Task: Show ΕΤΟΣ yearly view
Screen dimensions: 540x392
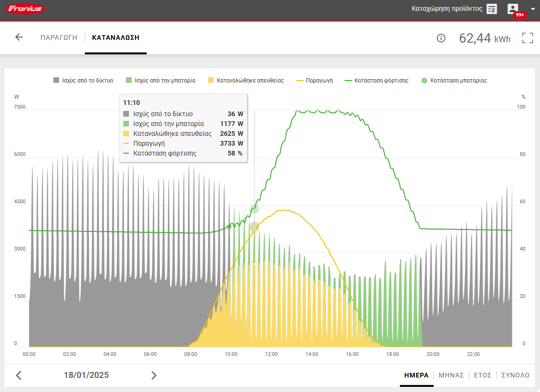Action: coord(482,375)
